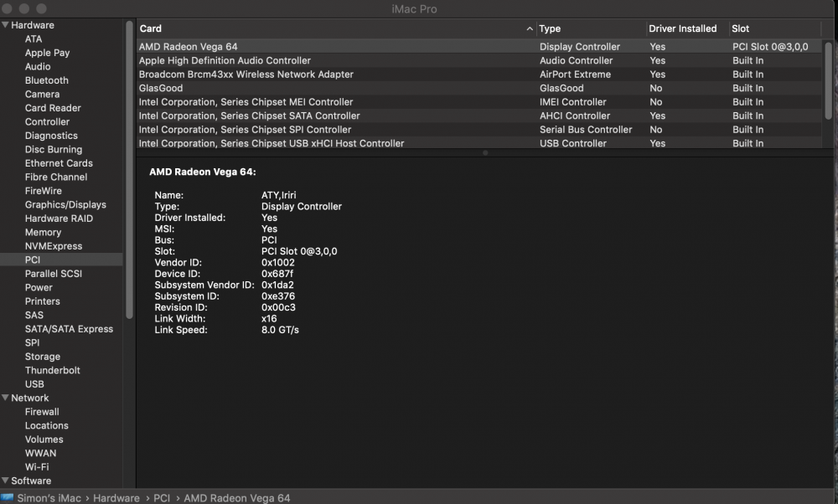
Task: Open Graphics/Displays category
Action: (x=65, y=204)
